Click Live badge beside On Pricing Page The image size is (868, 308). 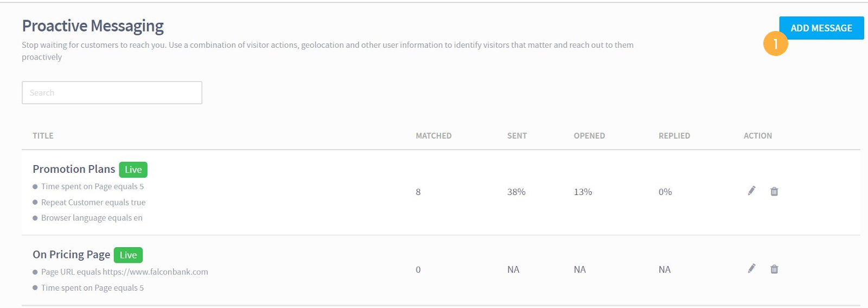128,255
